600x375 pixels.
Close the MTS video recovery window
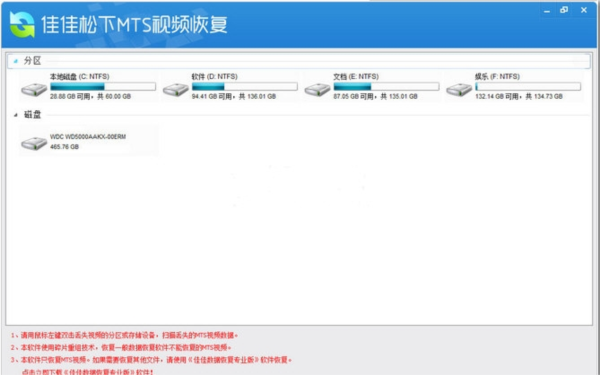584,10
